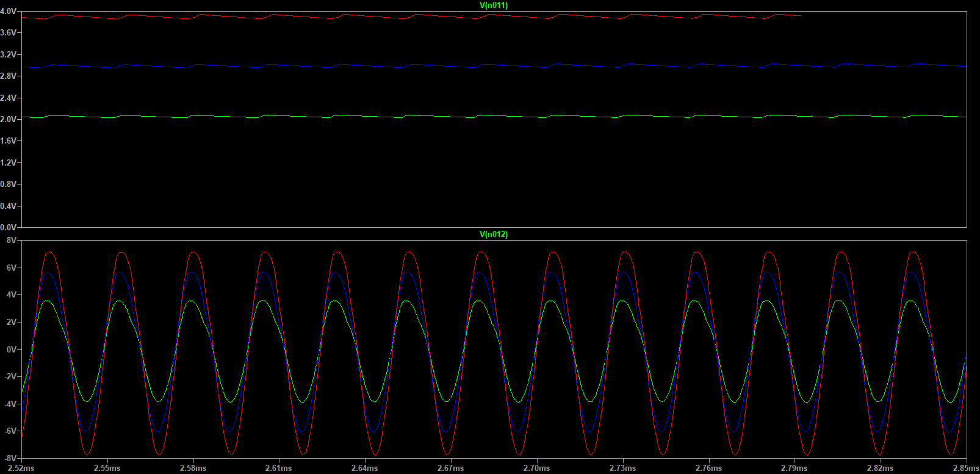Click the 0.0V axis tick label

[x=9, y=228]
